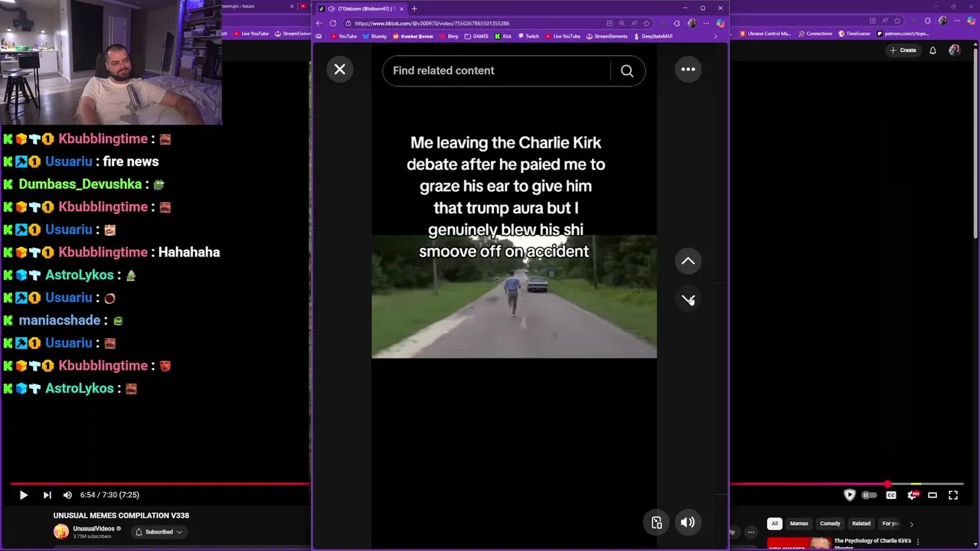The width and height of the screenshot is (980, 551).
Task: Open the Bluesky bookmark
Action: [x=374, y=36]
